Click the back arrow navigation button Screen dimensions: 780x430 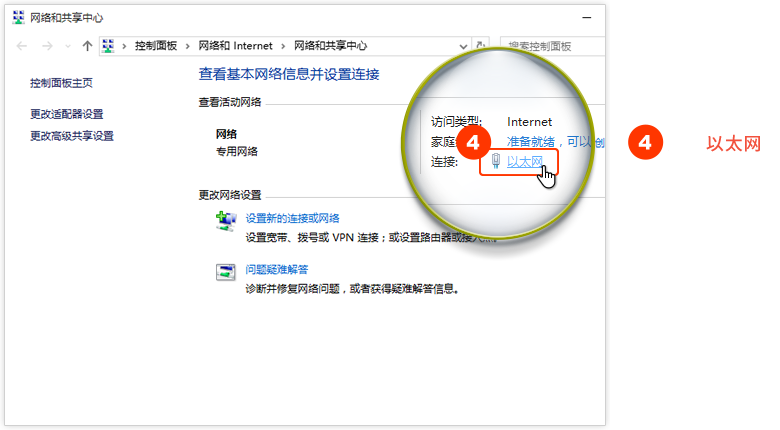point(22,46)
